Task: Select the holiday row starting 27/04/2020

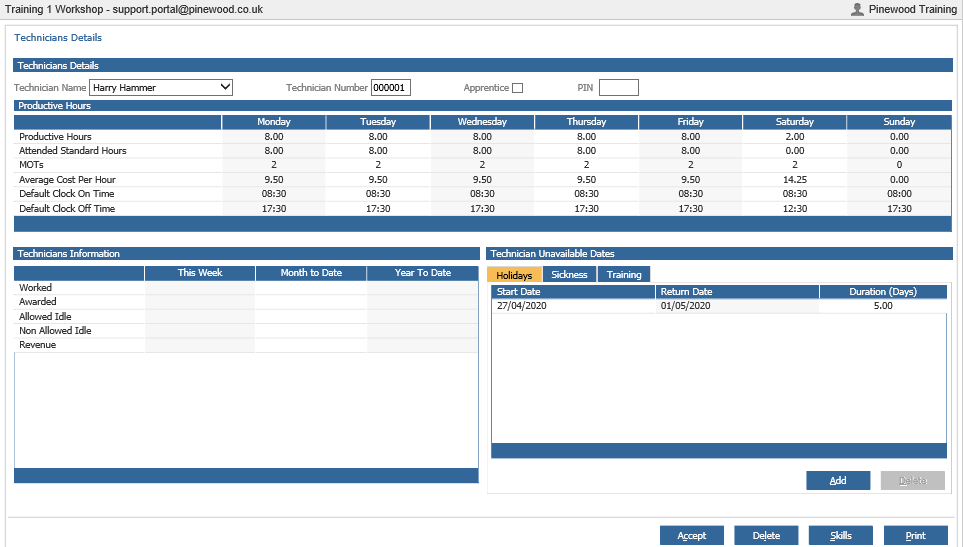Action: click(719, 306)
